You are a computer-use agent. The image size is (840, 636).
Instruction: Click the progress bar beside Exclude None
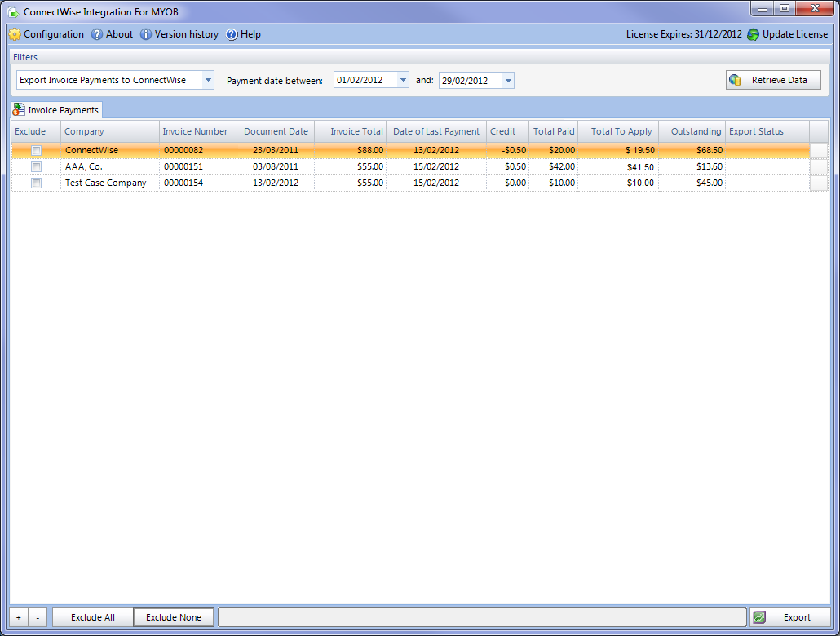(x=482, y=617)
